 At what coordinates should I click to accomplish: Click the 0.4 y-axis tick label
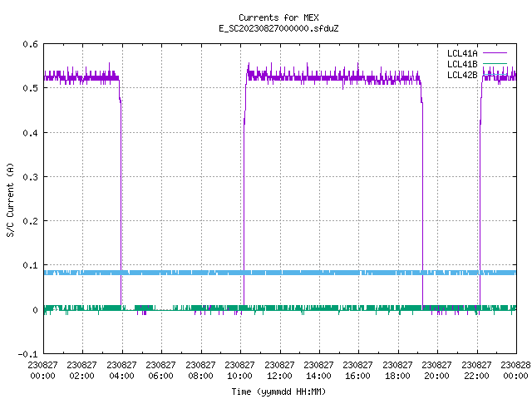tap(30, 133)
